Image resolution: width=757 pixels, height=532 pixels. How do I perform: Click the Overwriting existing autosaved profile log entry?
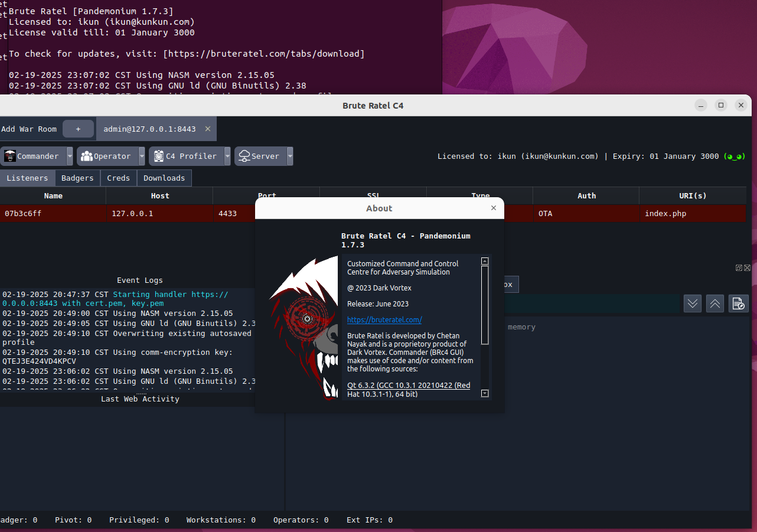pyautogui.click(x=126, y=338)
